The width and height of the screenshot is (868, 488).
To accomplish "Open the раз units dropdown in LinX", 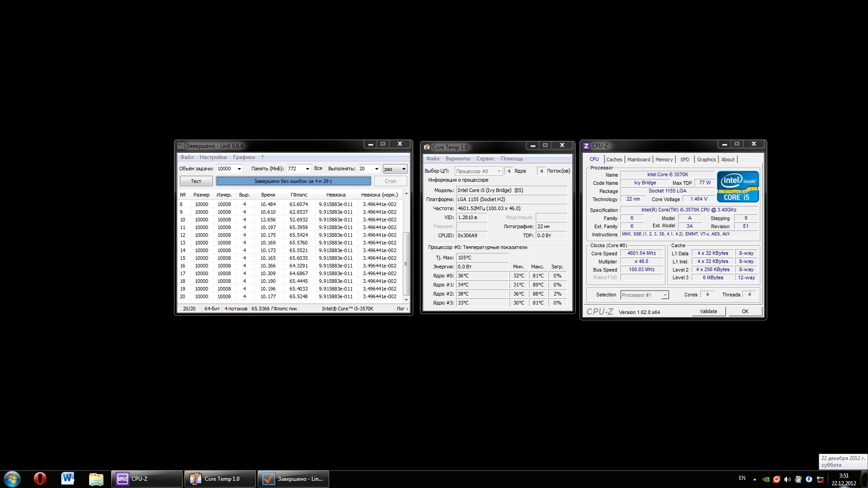I will coord(395,169).
